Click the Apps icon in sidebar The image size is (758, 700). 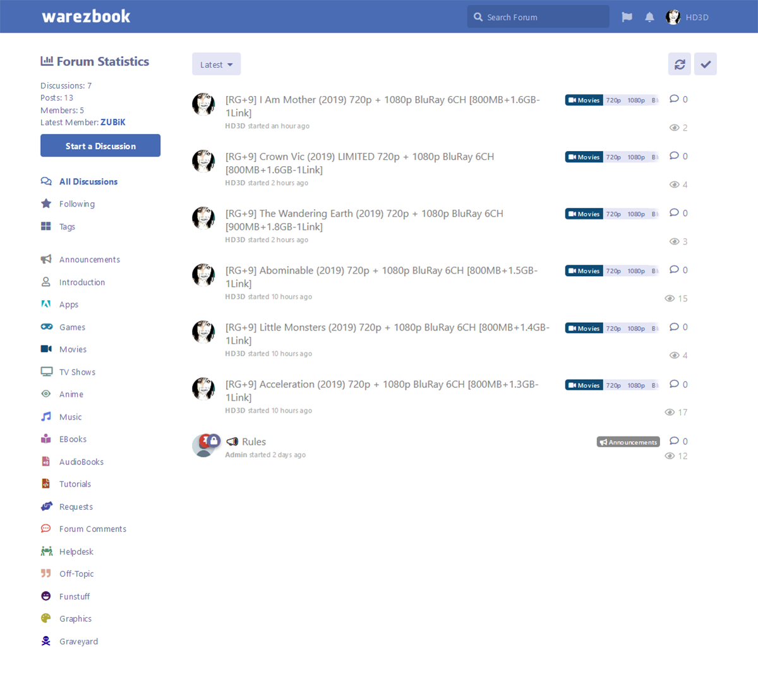click(x=46, y=304)
